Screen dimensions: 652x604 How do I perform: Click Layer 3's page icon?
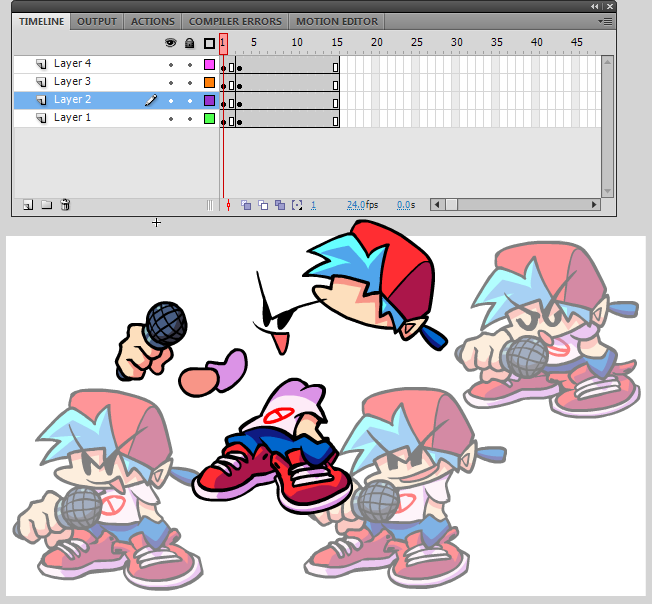tap(41, 82)
